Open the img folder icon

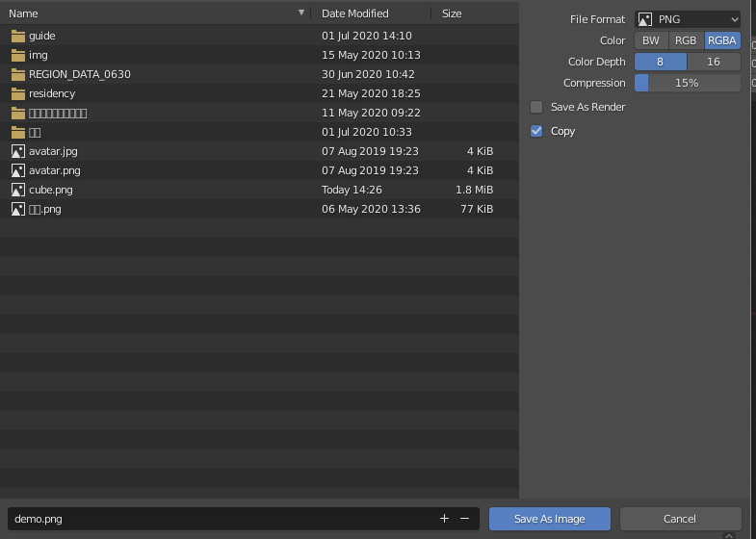point(18,56)
